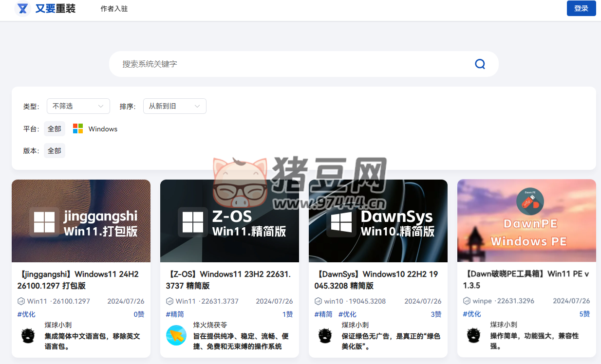Open the 排序 从新到旧 dropdown

(174, 106)
